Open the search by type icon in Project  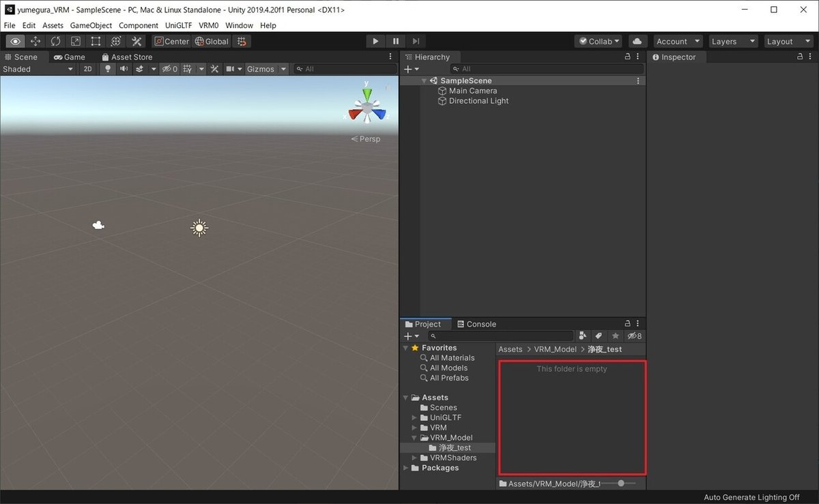[x=583, y=336]
